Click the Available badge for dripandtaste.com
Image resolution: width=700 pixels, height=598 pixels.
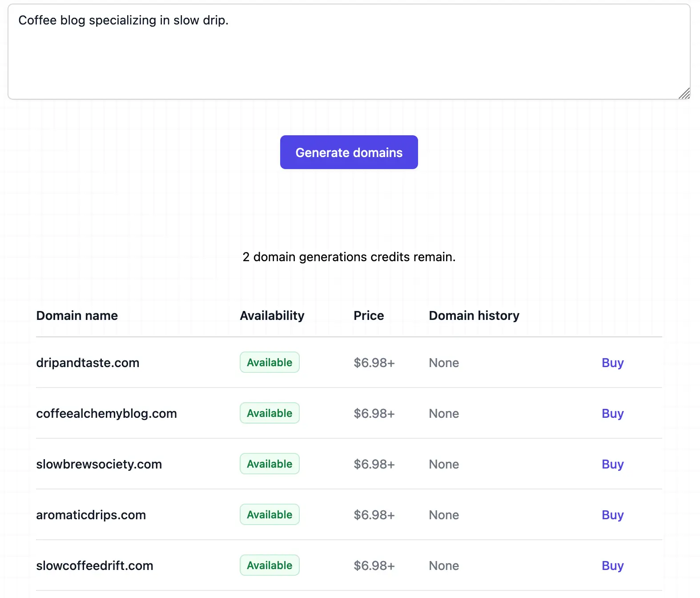point(270,362)
